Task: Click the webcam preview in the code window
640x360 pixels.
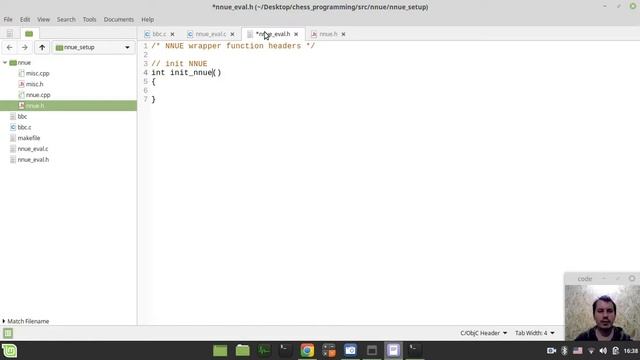Action: [602, 313]
